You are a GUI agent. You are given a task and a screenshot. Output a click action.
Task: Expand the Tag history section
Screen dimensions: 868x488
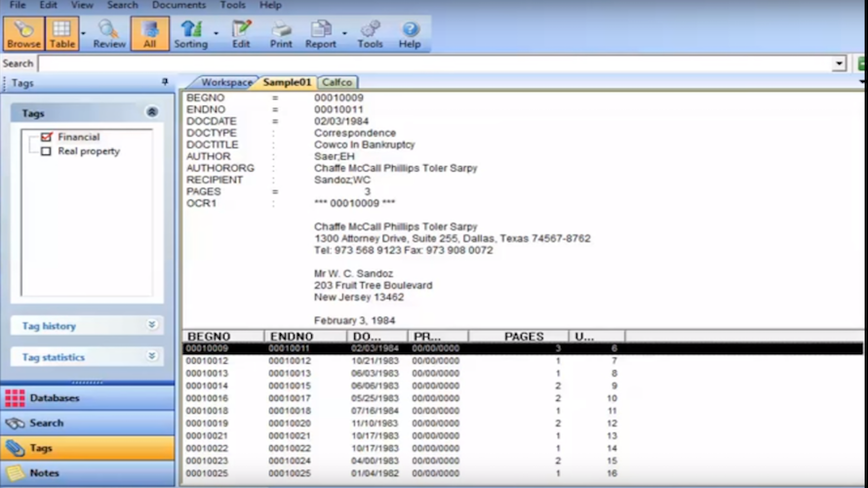[151, 325]
